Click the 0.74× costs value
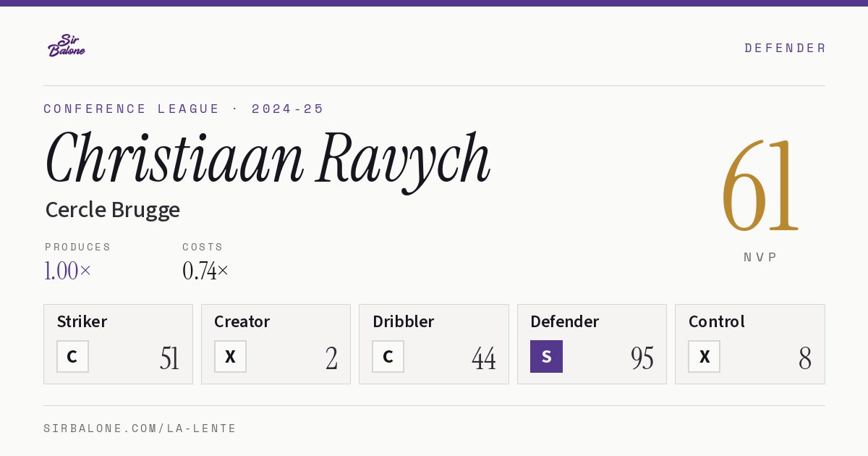This screenshot has width=868, height=456. tap(205, 271)
